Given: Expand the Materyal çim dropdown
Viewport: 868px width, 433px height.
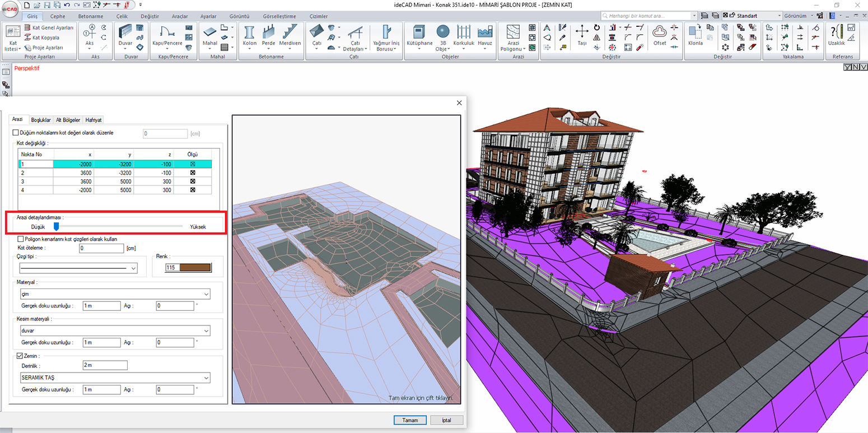Looking at the screenshot, I should [x=206, y=294].
